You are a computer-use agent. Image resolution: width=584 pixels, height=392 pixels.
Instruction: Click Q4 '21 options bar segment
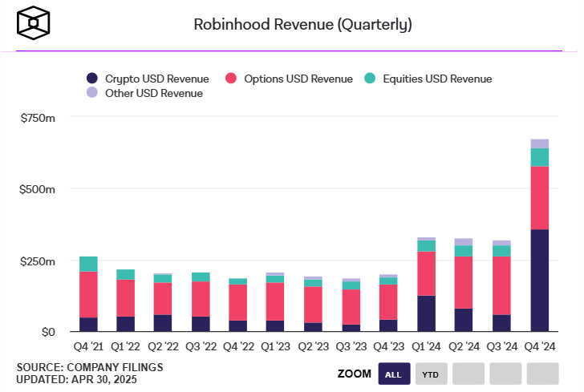point(88,294)
